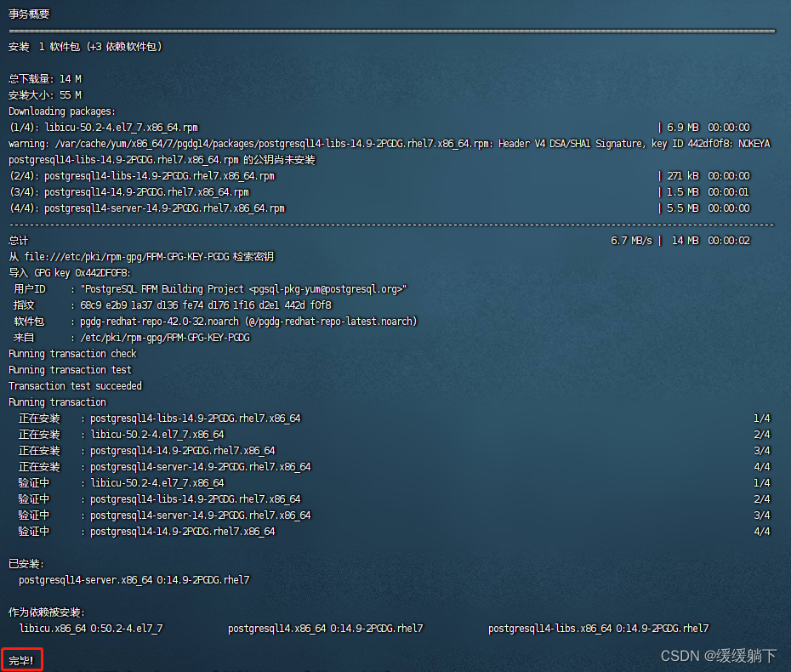Click '(2/4): postgresql14-libs-14.9-2PGDG.rhel7.x86_64.rpm' line
Image resolution: width=791 pixels, height=672 pixels.
(142, 176)
